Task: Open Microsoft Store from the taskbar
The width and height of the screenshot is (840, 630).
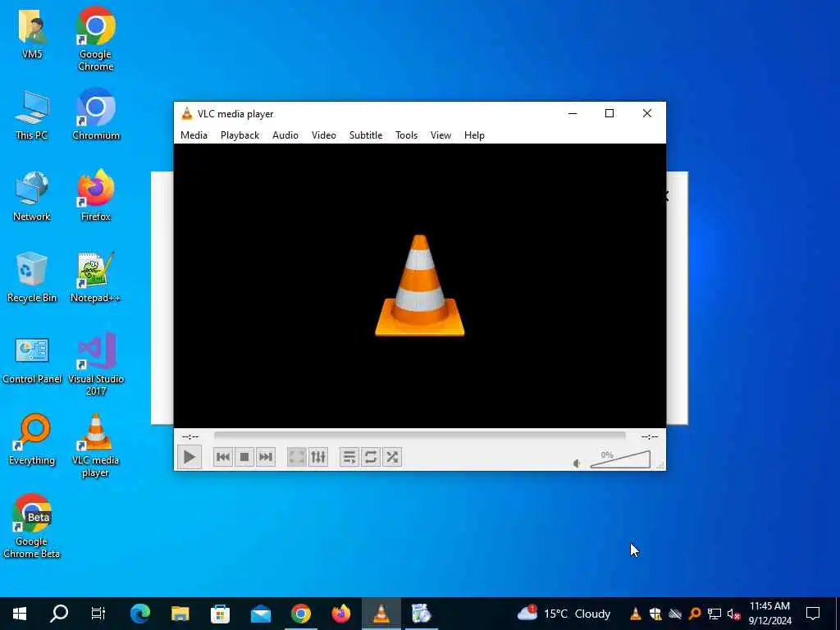Action: (220, 614)
